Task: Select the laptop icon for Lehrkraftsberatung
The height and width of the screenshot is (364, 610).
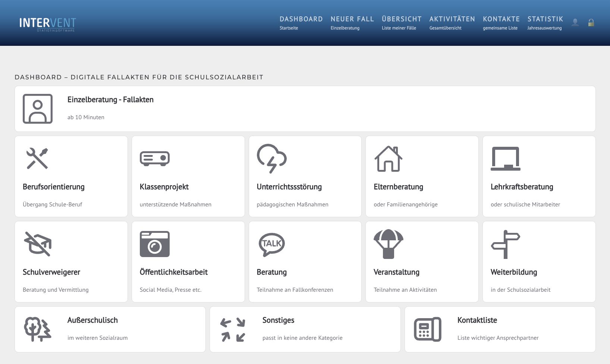Action: [x=506, y=158]
